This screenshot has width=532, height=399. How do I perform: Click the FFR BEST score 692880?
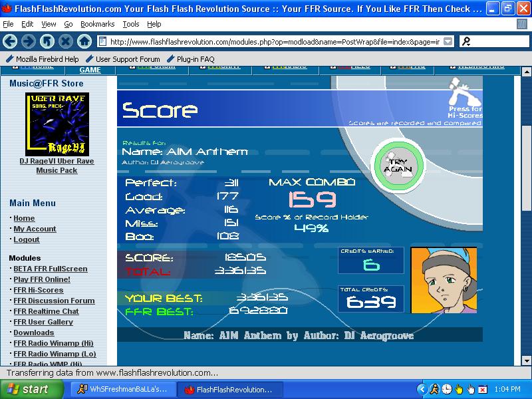pyautogui.click(x=258, y=311)
